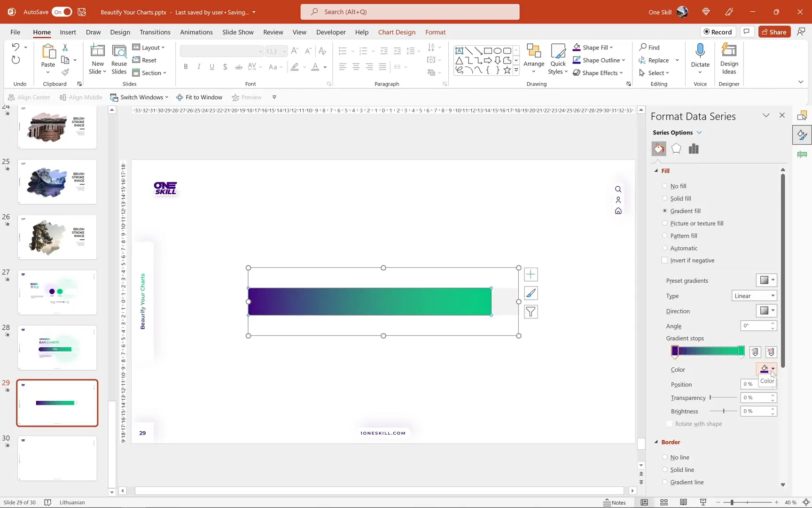Open the Preset gradients dropdown
Image resolution: width=812 pixels, height=508 pixels.
pyautogui.click(x=766, y=280)
